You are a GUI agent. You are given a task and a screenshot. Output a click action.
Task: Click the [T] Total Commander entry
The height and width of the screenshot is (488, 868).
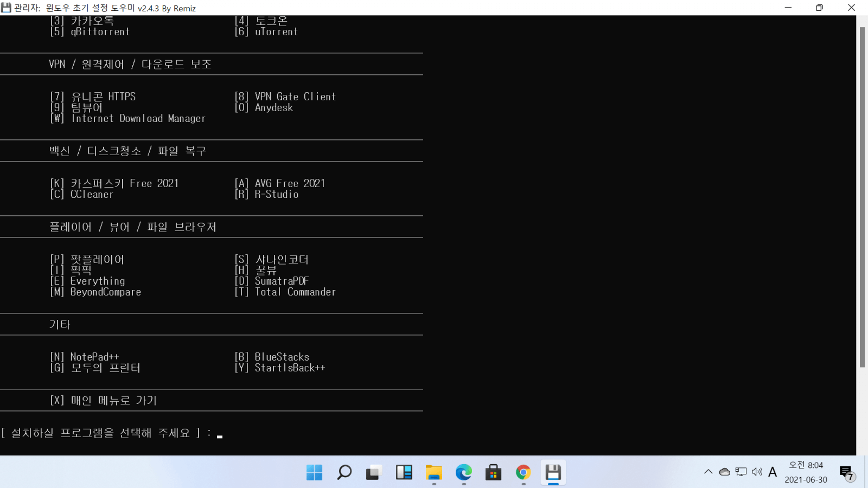285,292
